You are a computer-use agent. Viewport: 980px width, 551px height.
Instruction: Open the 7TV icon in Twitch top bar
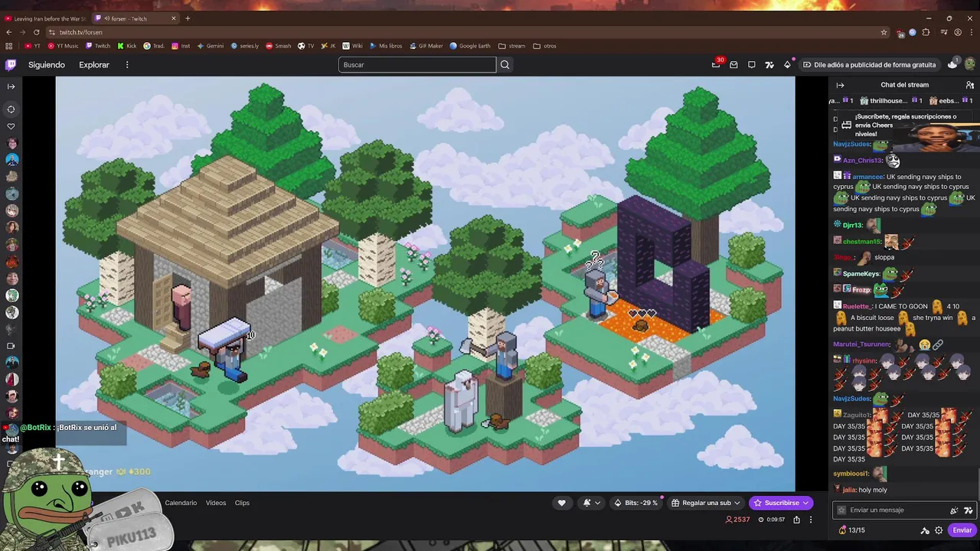point(769,65)
